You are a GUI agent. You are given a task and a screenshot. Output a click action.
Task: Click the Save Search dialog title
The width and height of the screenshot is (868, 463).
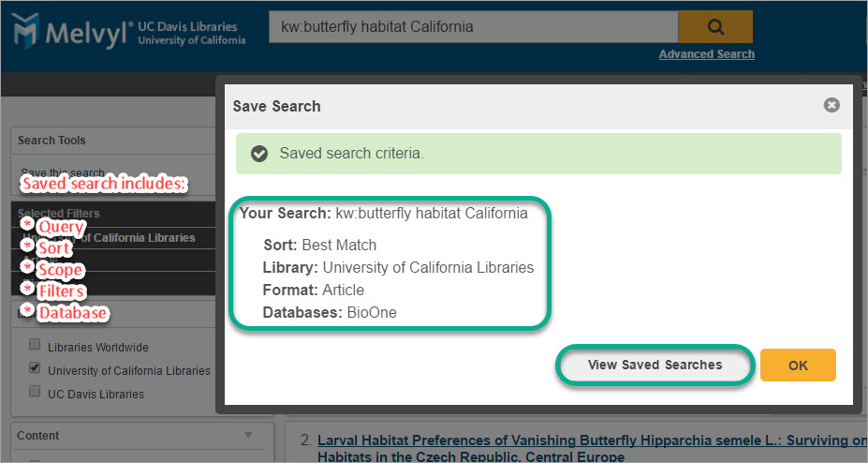tap(277, 106)
